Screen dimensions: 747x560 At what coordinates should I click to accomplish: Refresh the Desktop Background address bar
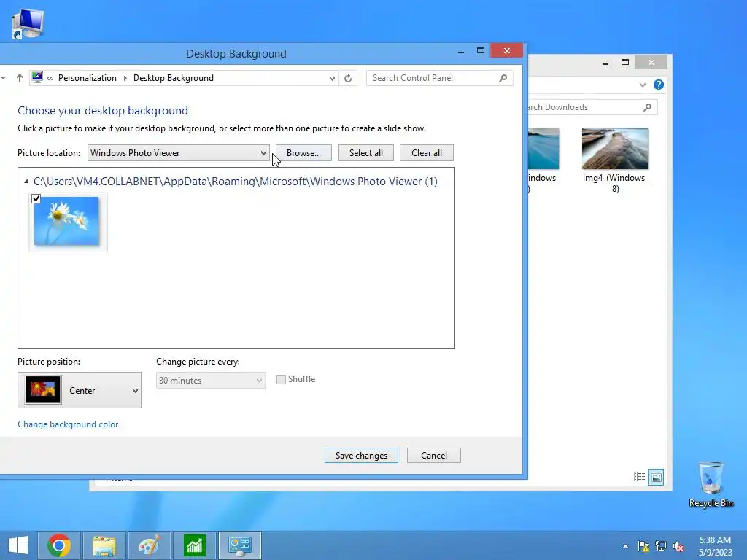[x=348, y=78]
